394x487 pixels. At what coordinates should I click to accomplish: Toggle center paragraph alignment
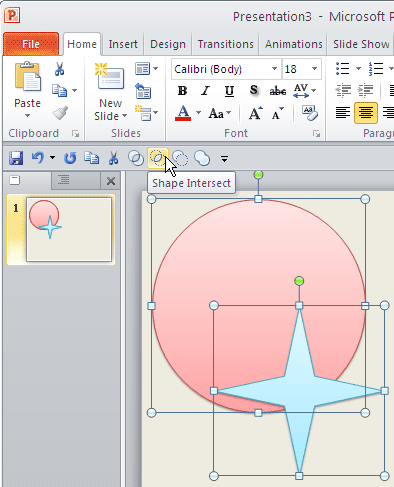366,113
